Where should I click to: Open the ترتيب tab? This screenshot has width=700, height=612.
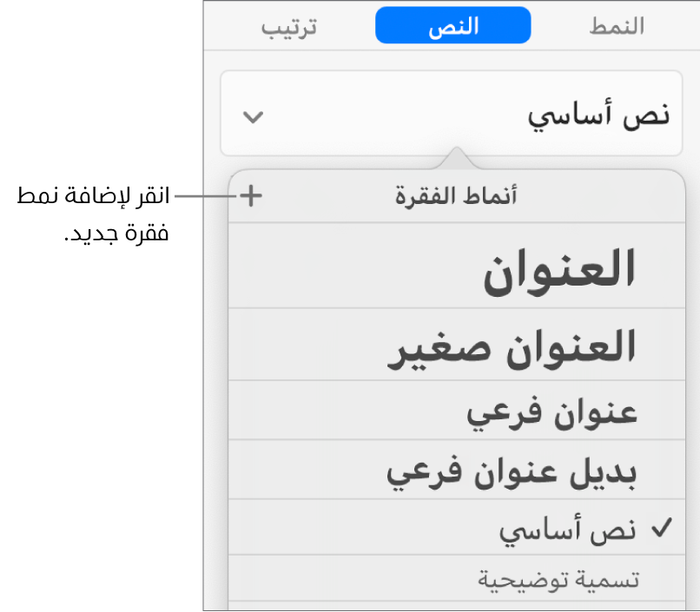coord(289,26)
